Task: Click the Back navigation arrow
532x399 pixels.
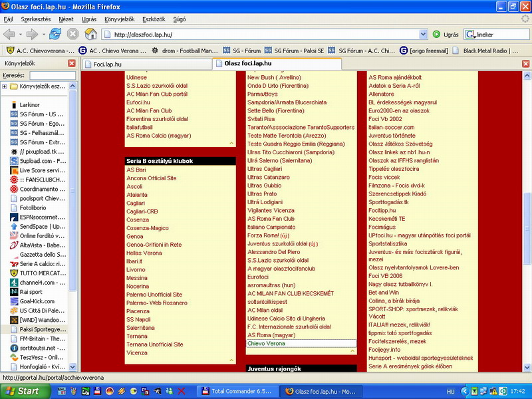Action: point(10,34)
